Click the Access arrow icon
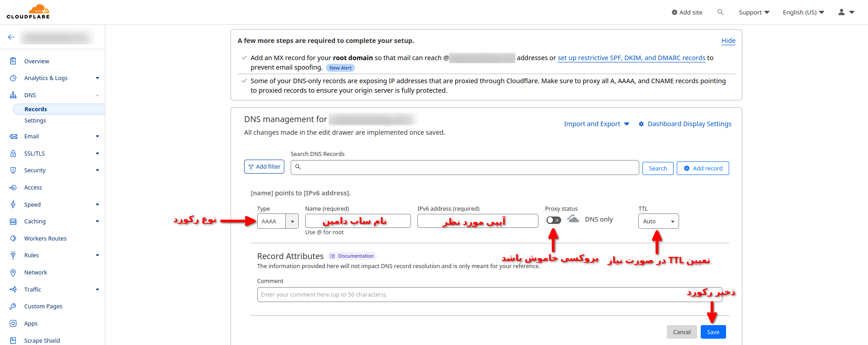Image resolution: width=868 pixels, height=345 pixels. coord(13,188)
